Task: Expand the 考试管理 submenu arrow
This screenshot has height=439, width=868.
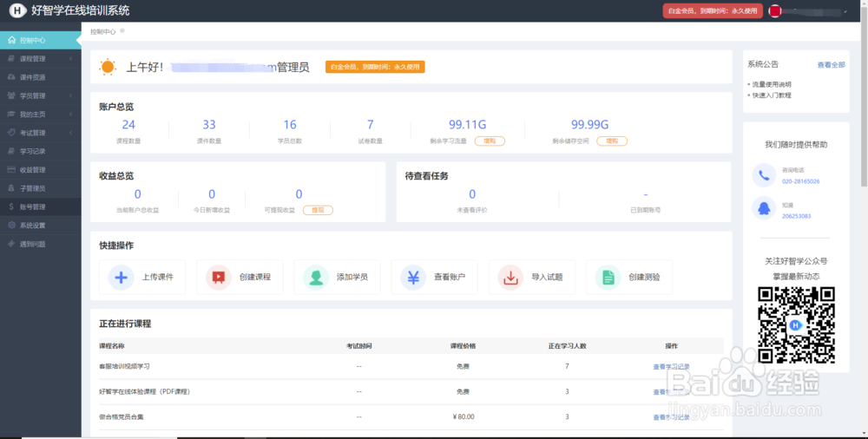Action: coord(71,133)
